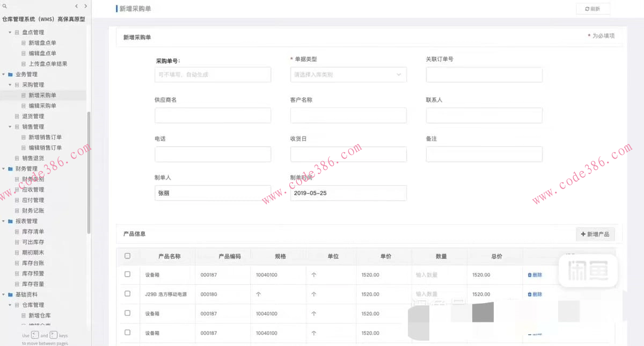
Task: Go to next page with right arrow
Action: (x=86, y=6)
